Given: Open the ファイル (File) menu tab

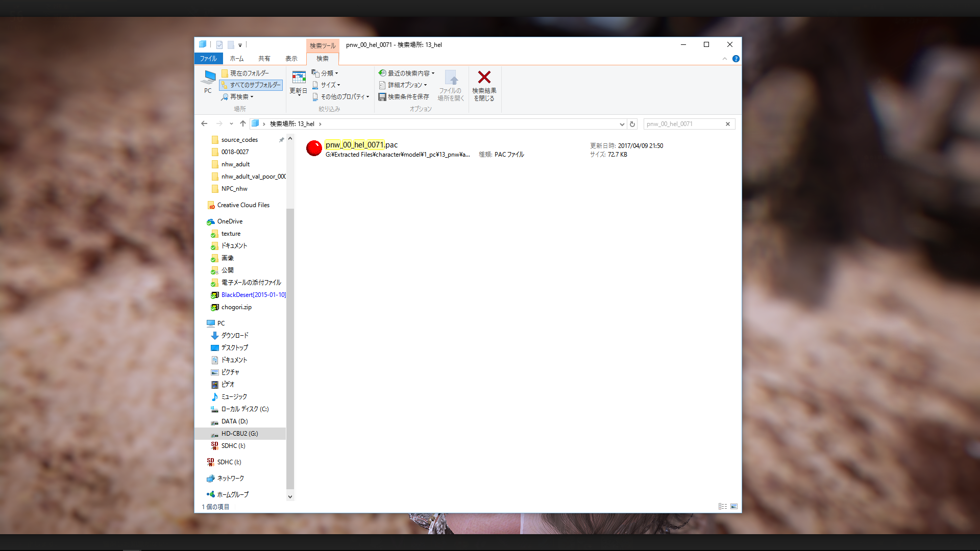Looking at the screenshot, I should pyautogui.click(x=208, y=59).
